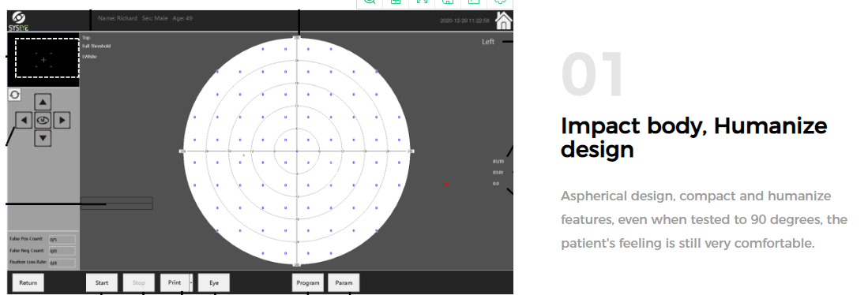Click the Fixation Loss Rate field
Image resolution: width=868 pixels, height=295 pixels.
click(62, 263)
